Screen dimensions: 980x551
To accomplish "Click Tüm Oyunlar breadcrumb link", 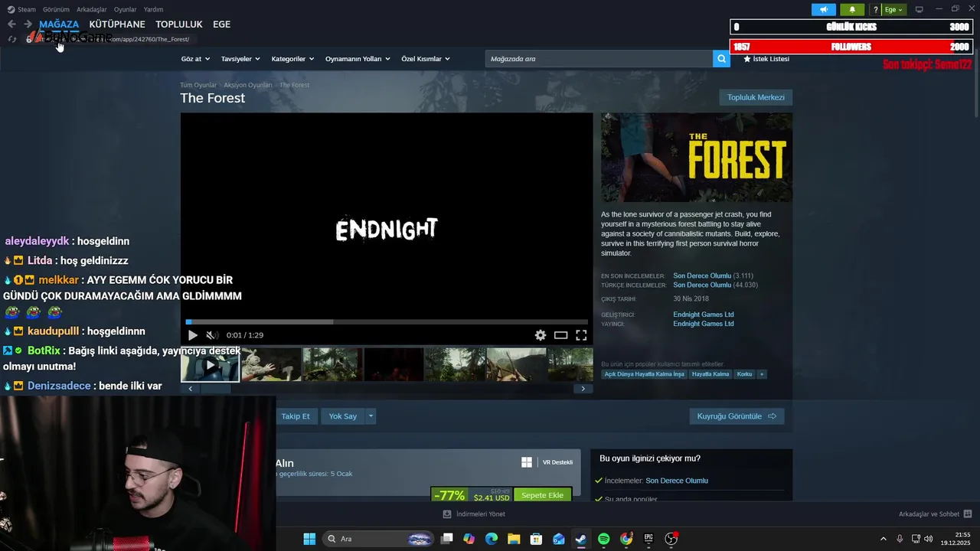I will click(198, 85).
